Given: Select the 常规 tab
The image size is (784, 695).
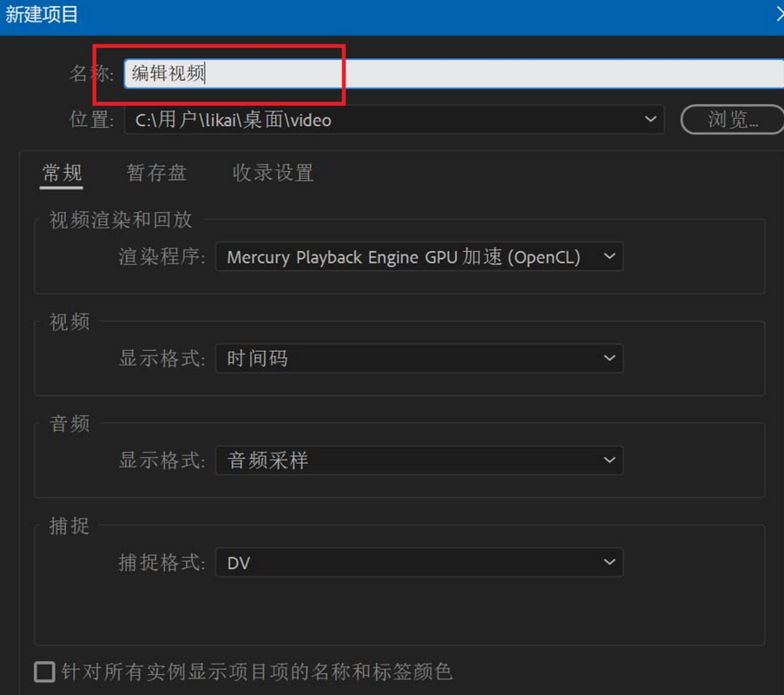Looking at the screenshot, I should click(61, 172).
